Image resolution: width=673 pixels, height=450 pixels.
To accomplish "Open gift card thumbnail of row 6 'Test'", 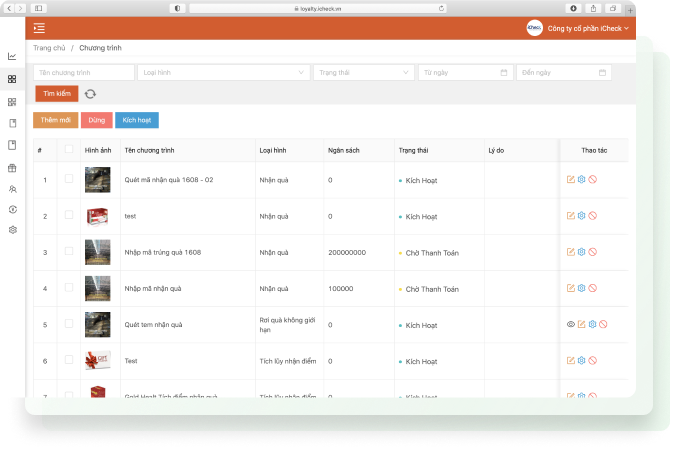I will click(97, 360).
